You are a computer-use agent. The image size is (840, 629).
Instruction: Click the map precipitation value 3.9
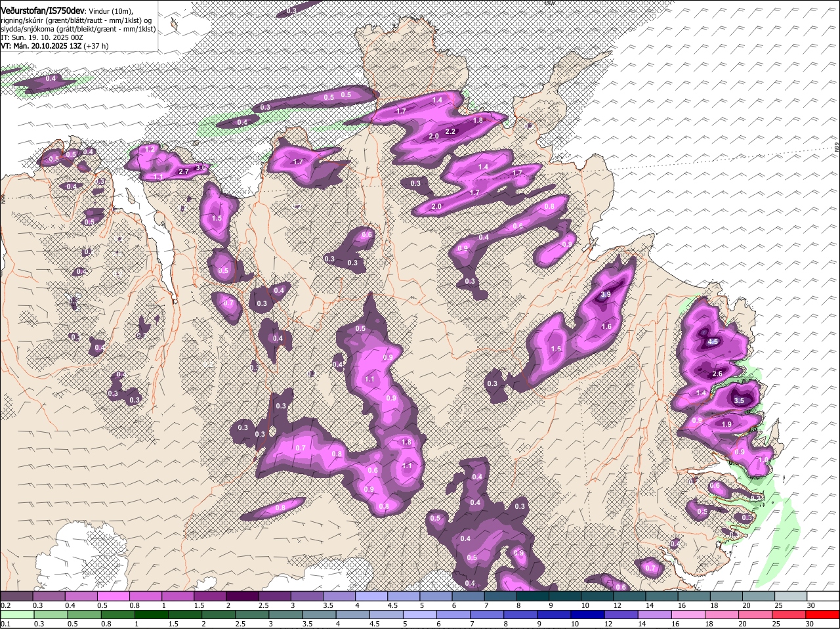(606, 295)
